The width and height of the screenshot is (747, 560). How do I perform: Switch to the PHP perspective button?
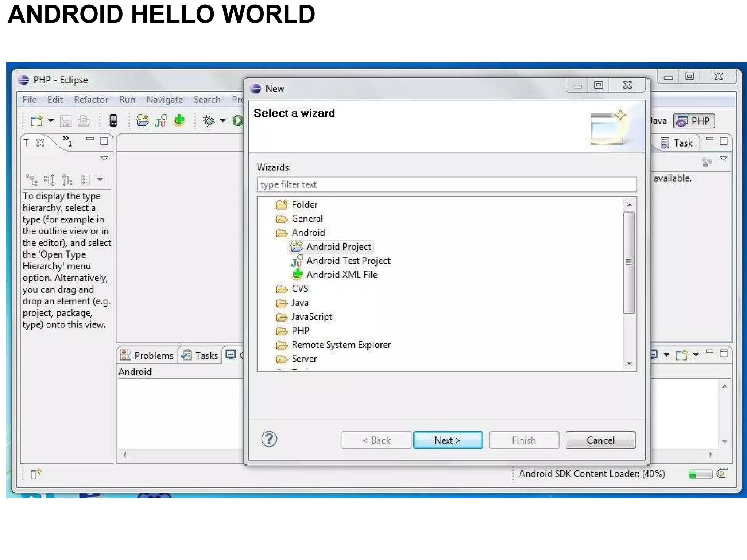[x=694, y=121]
